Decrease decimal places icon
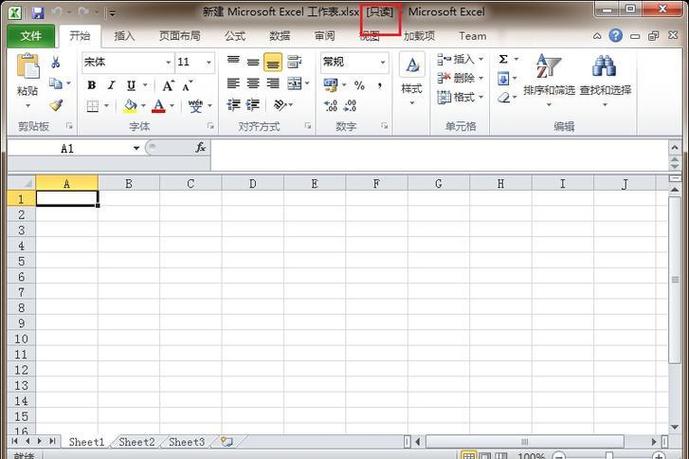Screen dimensions: 689x459 click(350, 105)
